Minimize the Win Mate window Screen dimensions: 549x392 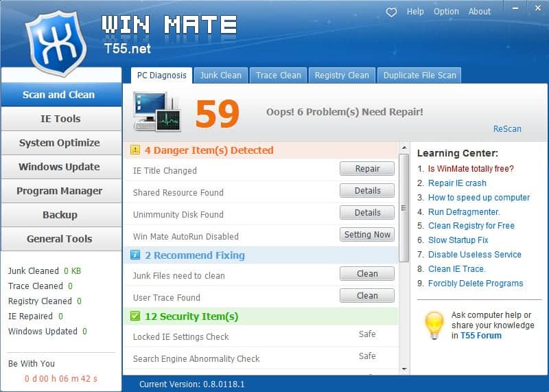515,8
